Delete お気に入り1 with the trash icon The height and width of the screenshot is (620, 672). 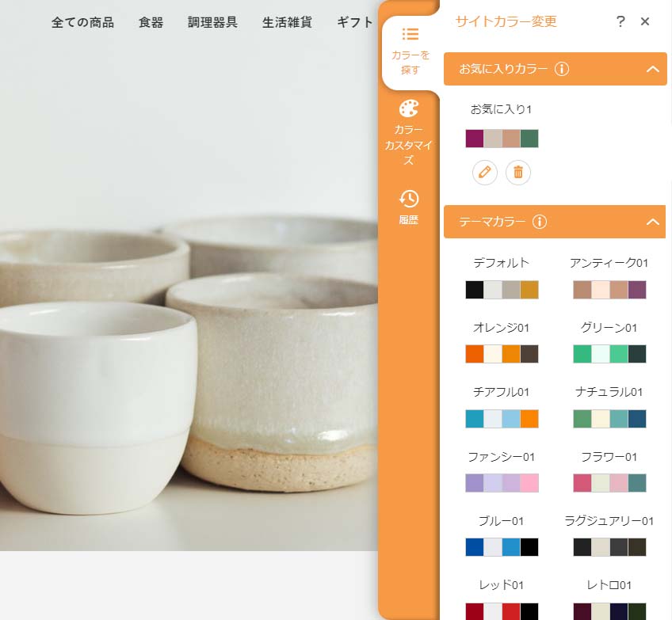tap(518, 172)
